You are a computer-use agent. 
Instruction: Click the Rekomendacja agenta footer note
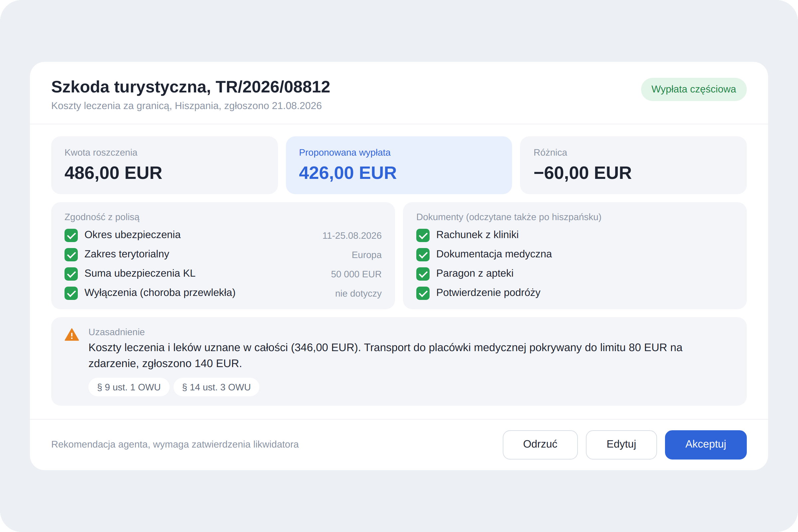coord(175,445)
